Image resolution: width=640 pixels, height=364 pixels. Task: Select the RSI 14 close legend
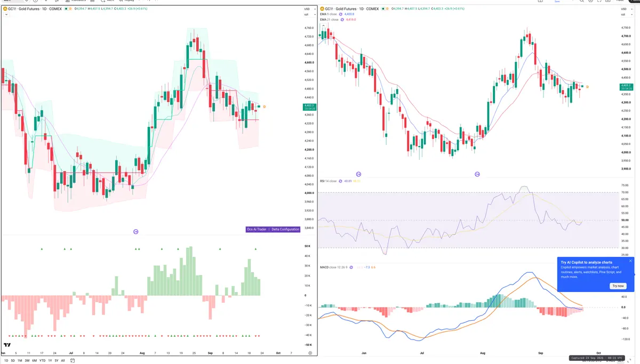(x=328, y=181)
